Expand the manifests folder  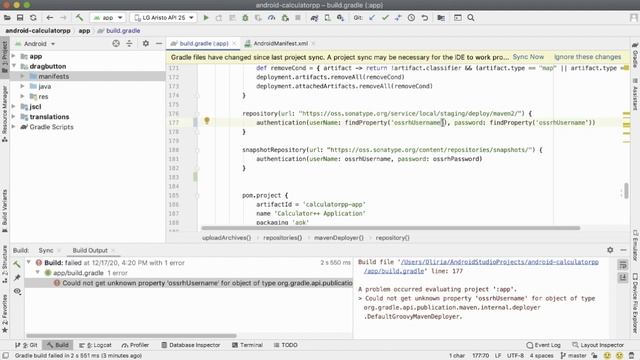pos(22,76)
